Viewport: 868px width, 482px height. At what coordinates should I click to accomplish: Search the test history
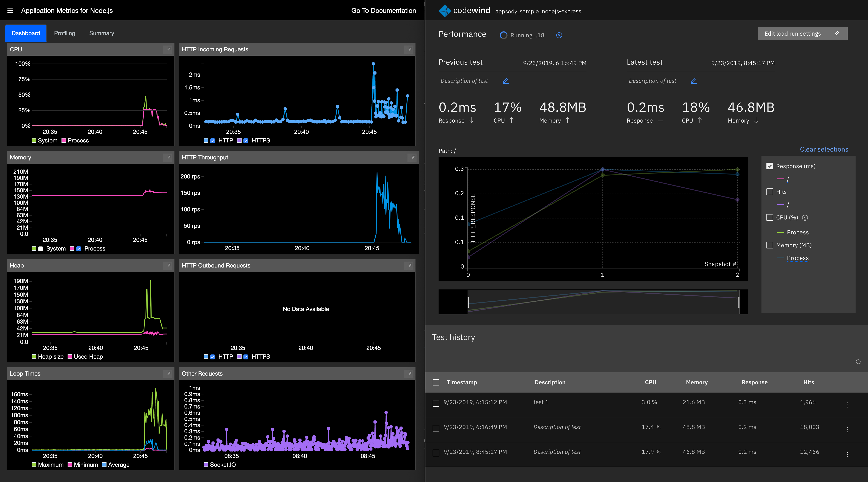click(858, 362)
